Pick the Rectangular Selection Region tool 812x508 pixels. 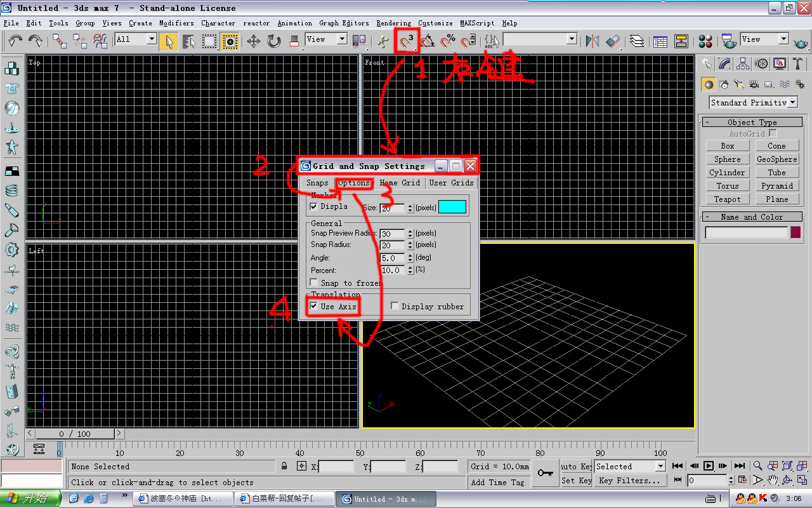tap(209, 41)
